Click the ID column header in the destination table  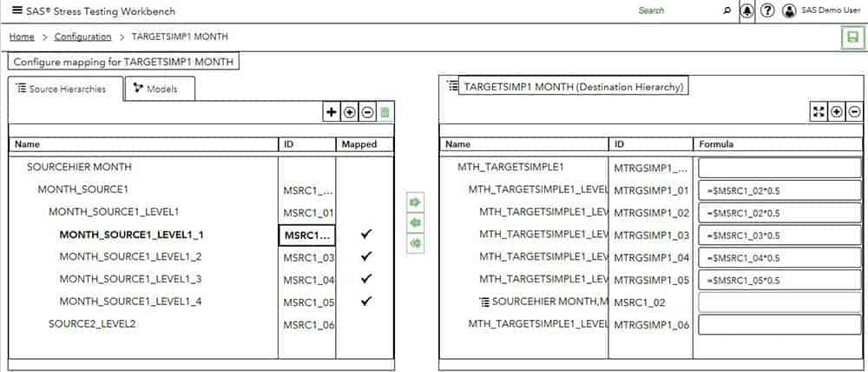pyautogui.click(x=650, y=144)
